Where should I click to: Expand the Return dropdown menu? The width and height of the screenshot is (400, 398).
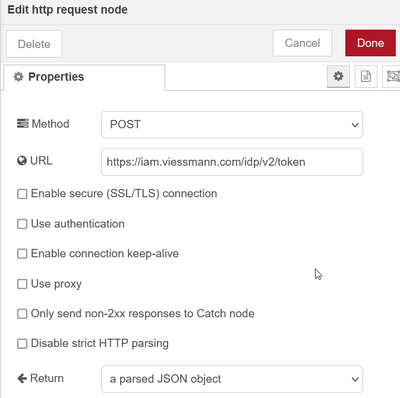click(232, 379)
